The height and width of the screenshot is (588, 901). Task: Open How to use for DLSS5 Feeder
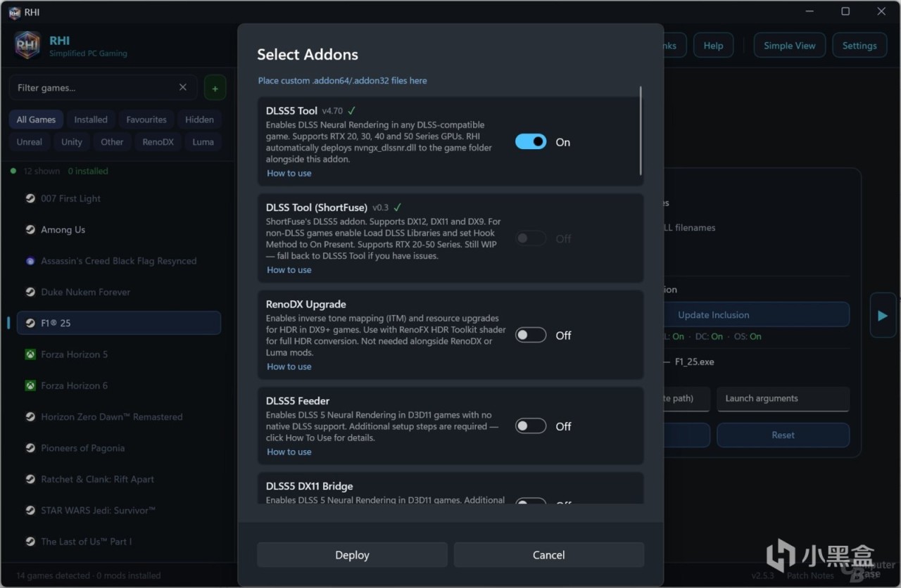point(289,452)
